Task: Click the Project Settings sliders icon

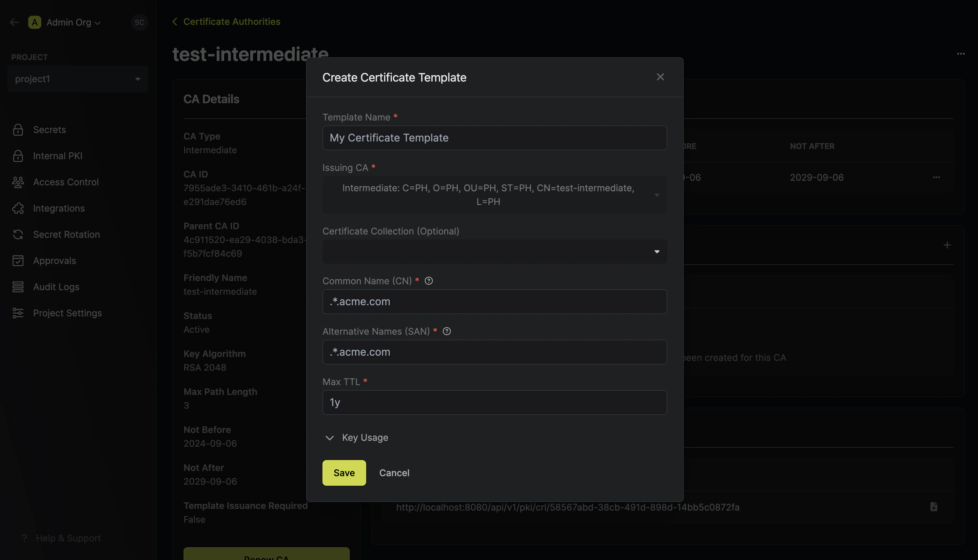Action: [x=18, y=313]
